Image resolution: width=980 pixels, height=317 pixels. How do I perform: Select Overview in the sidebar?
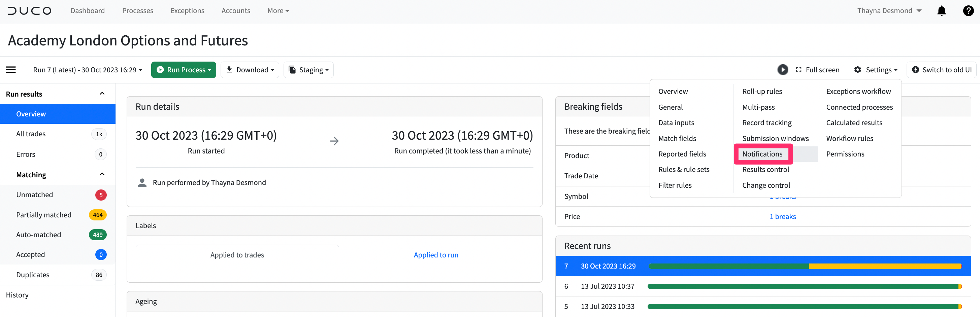(x=58, y=114)
